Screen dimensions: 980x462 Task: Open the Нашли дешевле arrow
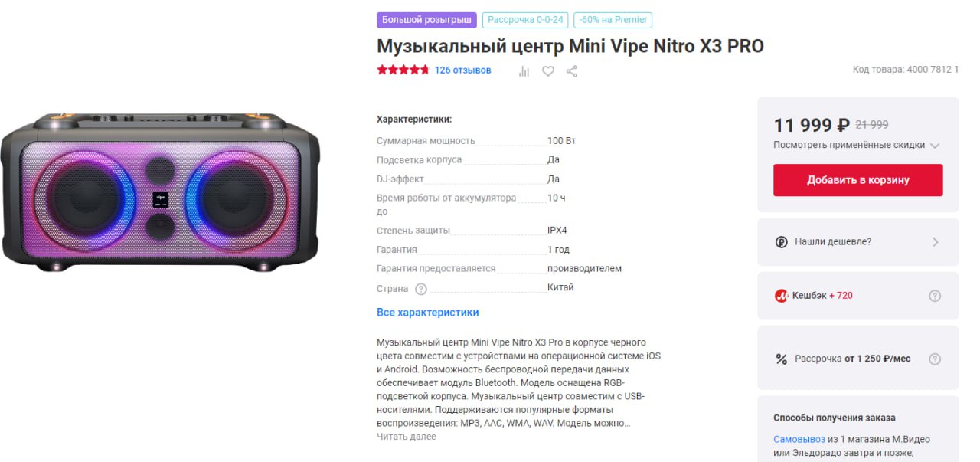coord(935,242)
